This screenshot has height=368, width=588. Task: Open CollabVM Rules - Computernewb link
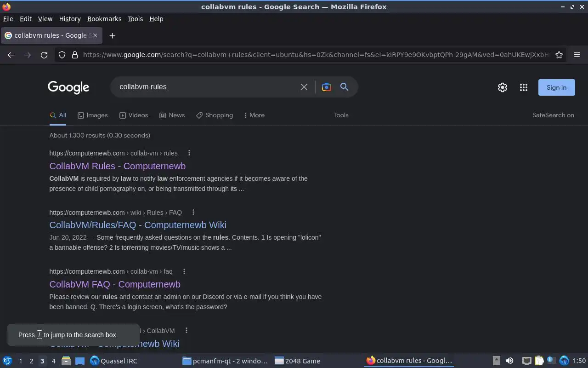118,166
